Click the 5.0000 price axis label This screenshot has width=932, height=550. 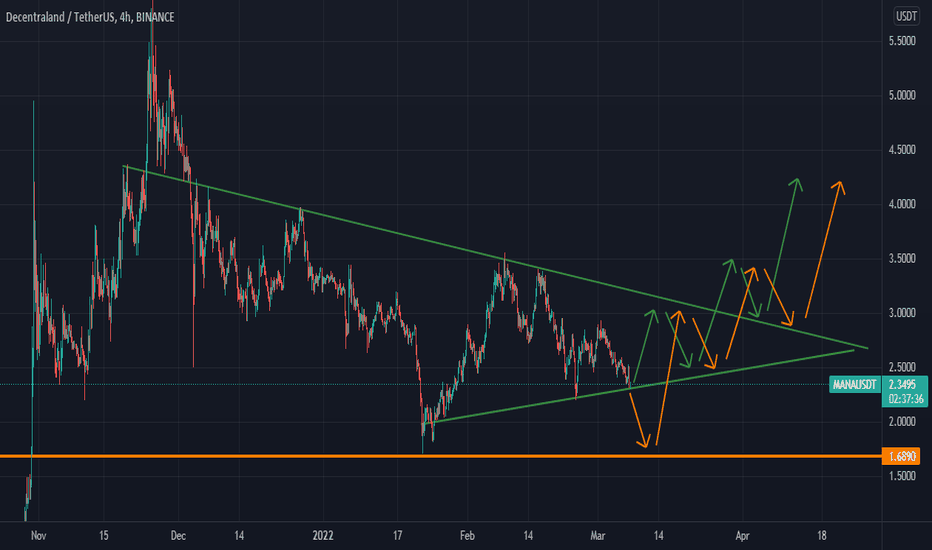tap(902, 95)
